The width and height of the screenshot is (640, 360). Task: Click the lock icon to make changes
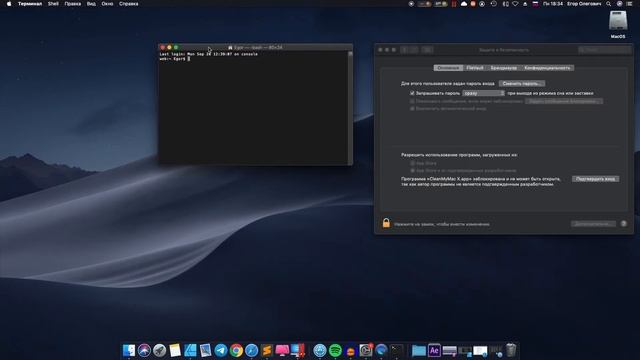pyautogui.click(x=386, y=223)
